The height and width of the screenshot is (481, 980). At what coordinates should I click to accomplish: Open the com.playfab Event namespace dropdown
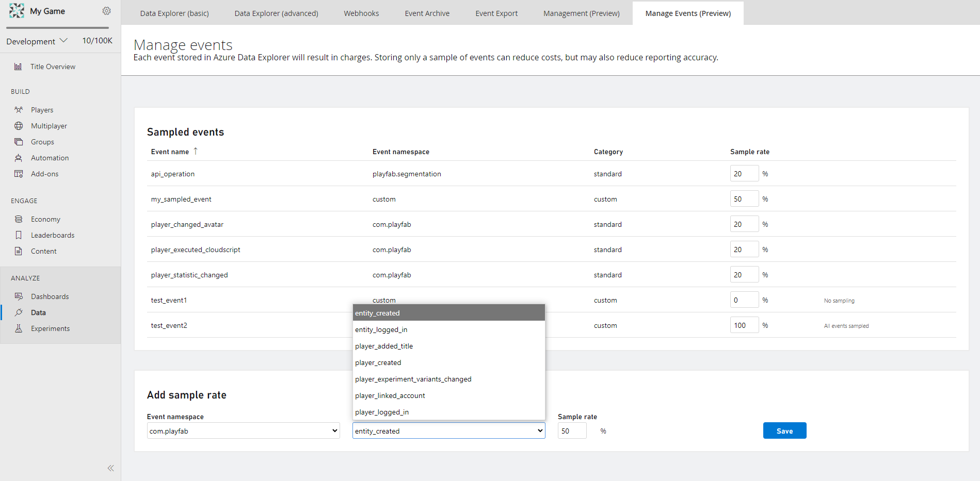pyautogui.click(x=243, y=430)
